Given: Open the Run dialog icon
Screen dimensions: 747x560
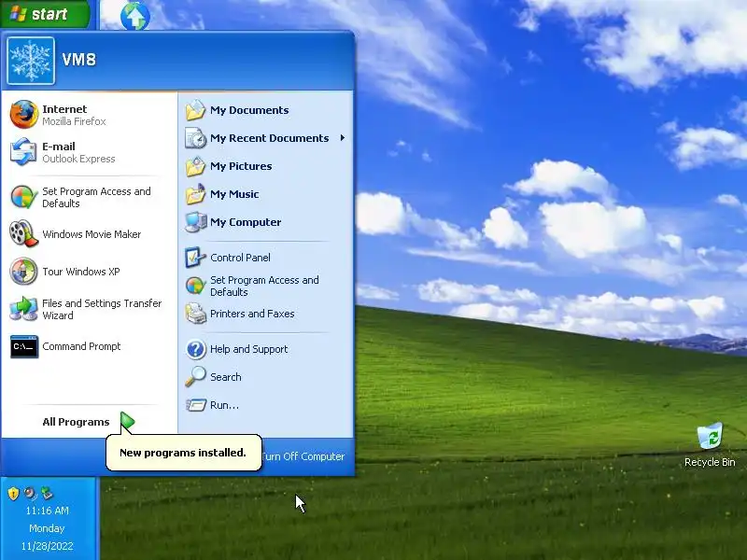Looking at the screenshot, I should point(195,405).
